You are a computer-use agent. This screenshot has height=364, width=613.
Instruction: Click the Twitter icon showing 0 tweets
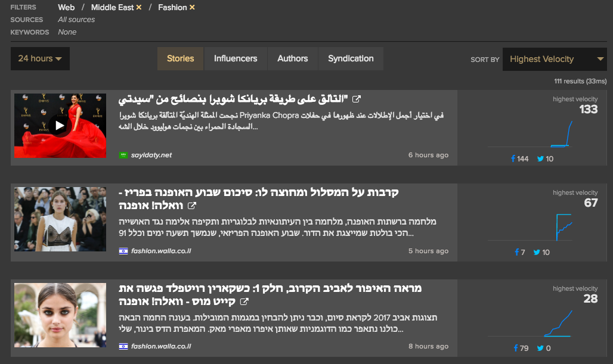coord(540,348)
